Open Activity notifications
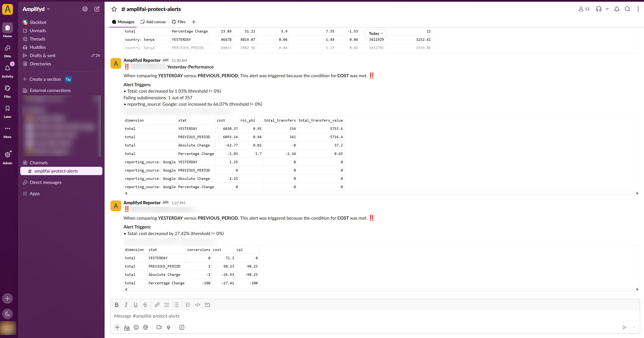This screenshot has width=644, height=338. pyautogui.click(x=7, y=71)
